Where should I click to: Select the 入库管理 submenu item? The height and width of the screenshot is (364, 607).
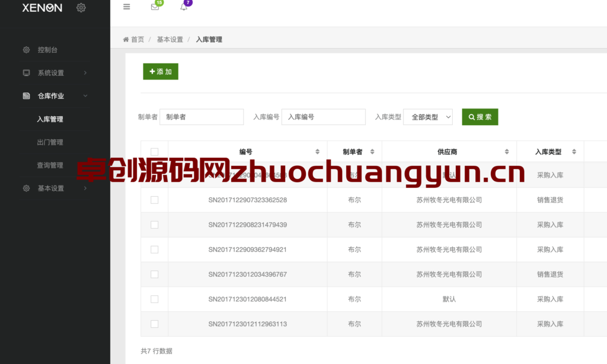coord(50,119)
